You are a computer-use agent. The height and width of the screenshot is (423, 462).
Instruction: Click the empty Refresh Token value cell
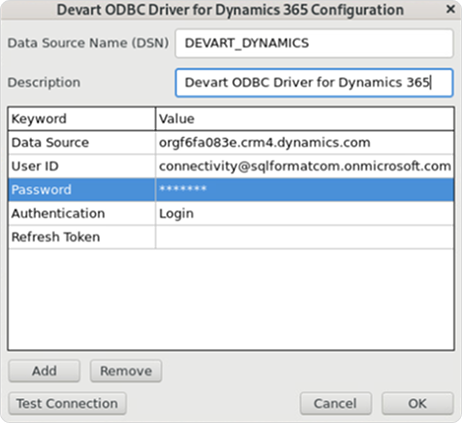305,237
